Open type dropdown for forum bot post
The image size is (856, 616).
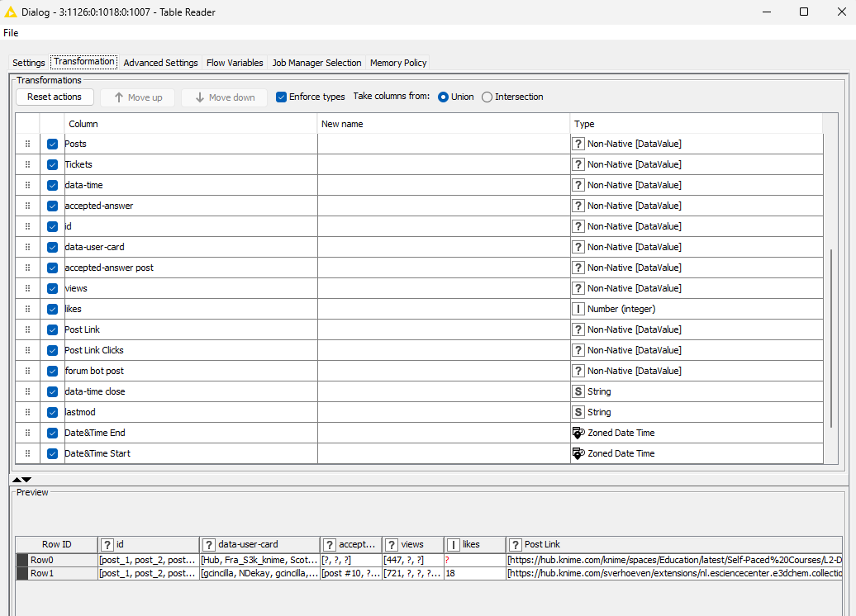click(697, 371)
